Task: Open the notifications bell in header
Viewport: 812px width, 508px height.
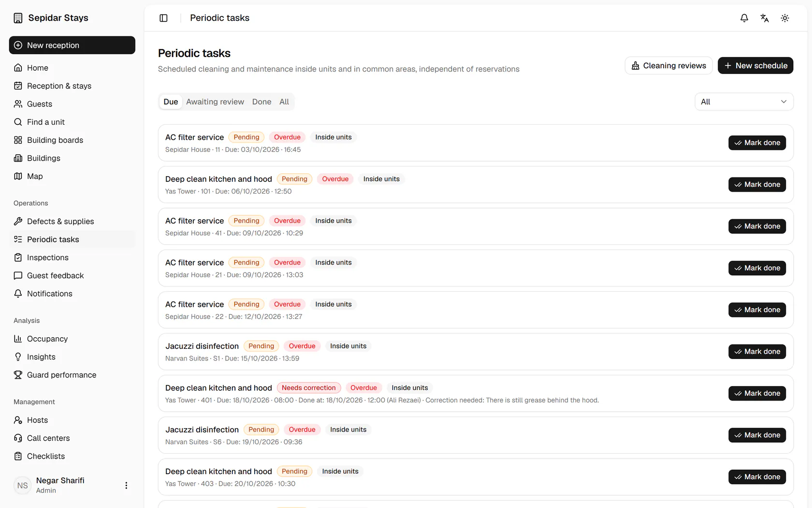Action: coord(744,18)
